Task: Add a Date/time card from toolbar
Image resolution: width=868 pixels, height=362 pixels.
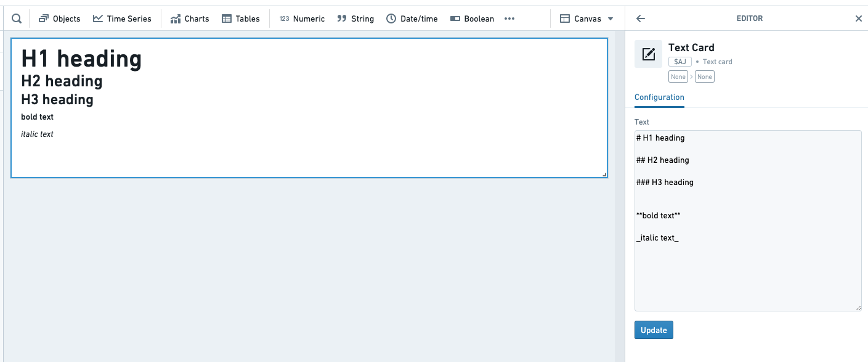Action: pos(412,19)
